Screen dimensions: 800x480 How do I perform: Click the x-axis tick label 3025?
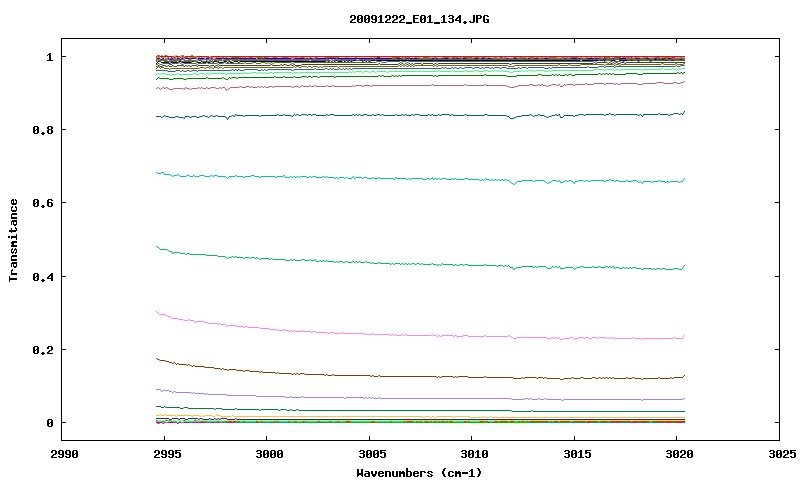782,454
